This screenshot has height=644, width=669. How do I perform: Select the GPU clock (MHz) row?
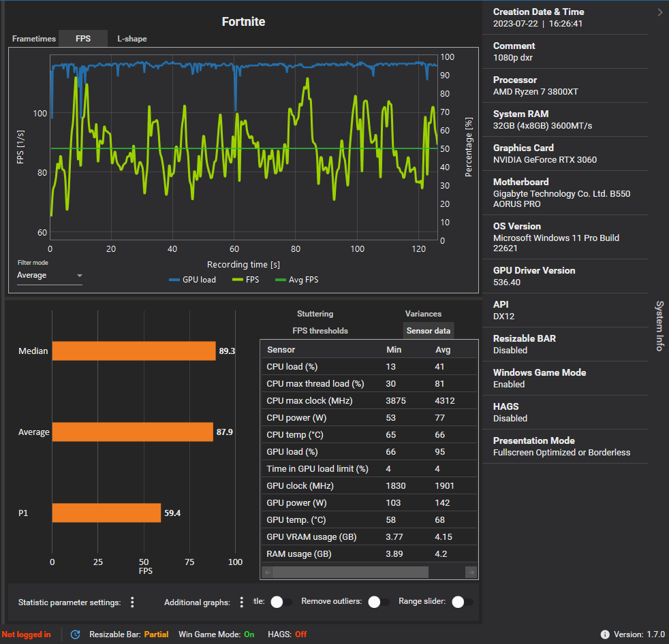click(369, 486)
